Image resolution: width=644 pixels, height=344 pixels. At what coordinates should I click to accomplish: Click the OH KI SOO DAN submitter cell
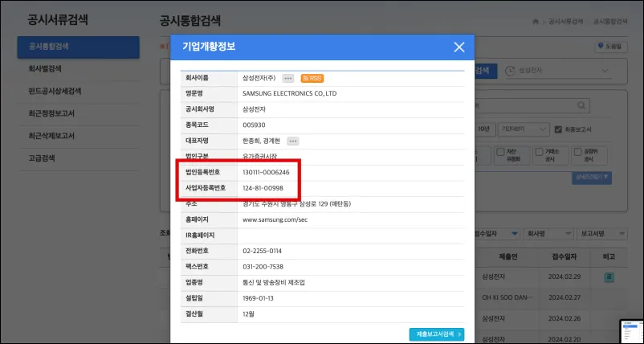507,297
